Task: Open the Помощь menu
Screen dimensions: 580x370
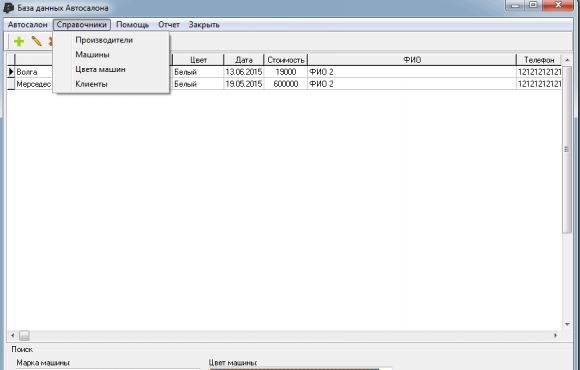Action: (x=132, y=25)
